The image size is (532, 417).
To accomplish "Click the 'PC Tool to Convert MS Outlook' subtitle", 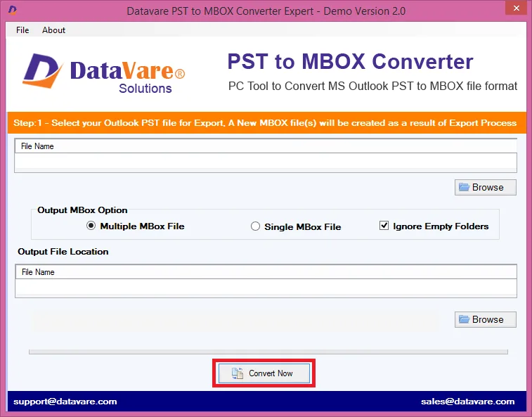I will point(372,86).
